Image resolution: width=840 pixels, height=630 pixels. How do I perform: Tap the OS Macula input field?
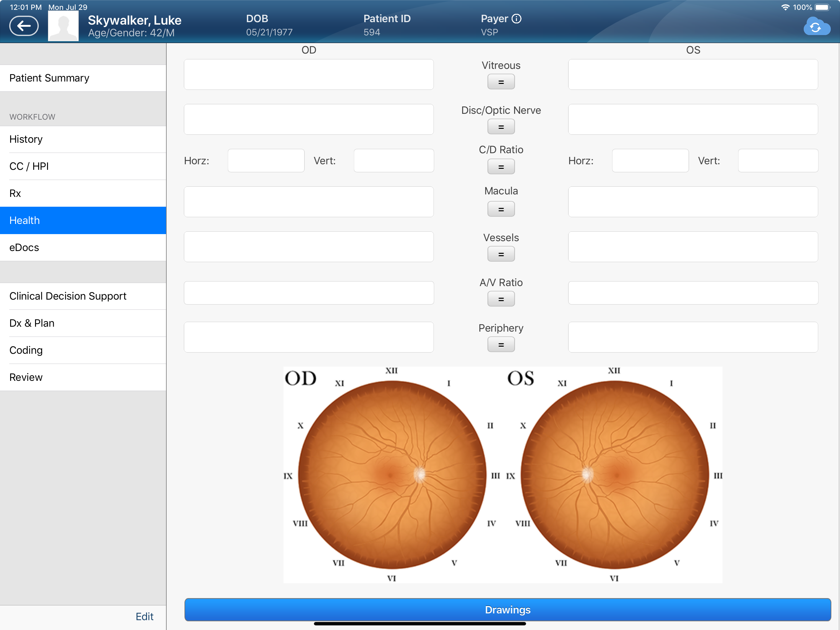point(693,202)
